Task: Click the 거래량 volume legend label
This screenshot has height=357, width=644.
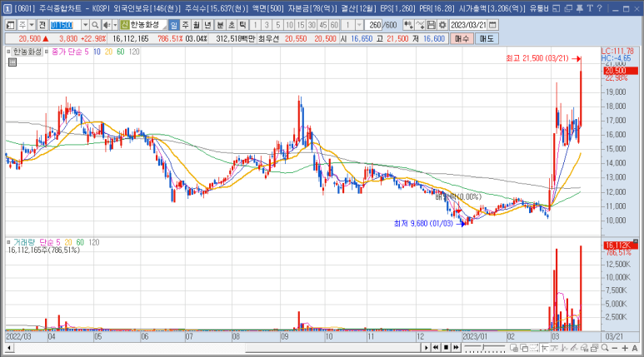Action: pos(24,242)
